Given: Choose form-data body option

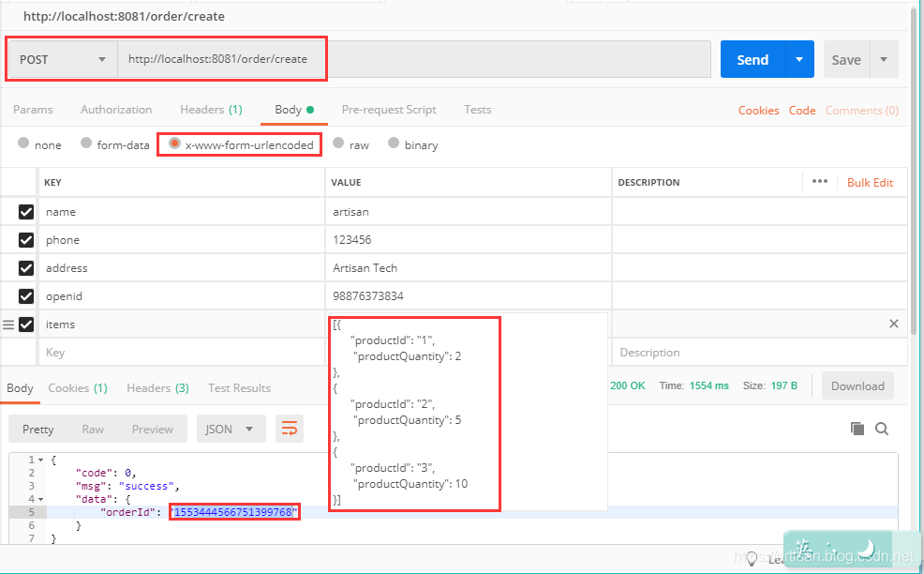Looking at the screenshot, I should pyautogui.click(x=86, y=144).
